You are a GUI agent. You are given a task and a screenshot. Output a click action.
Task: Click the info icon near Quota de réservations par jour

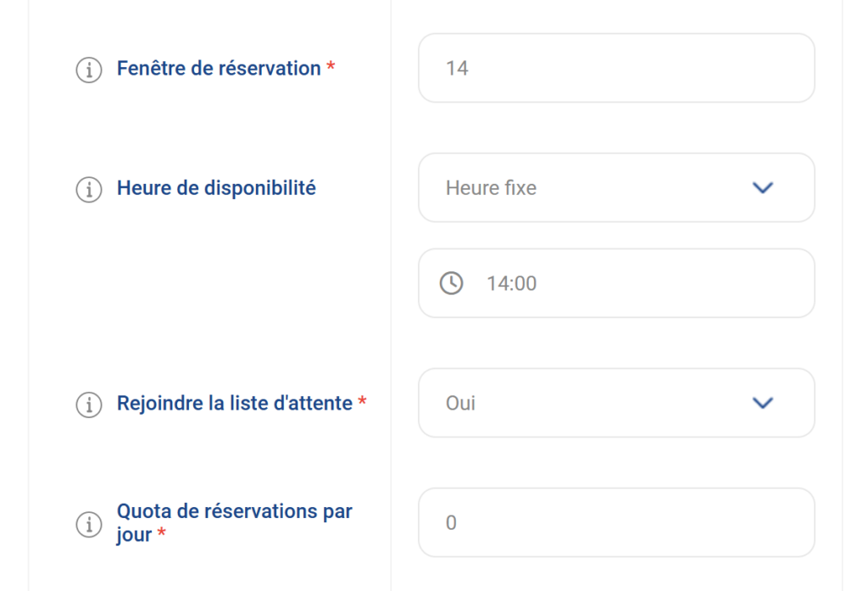(89, 526)
